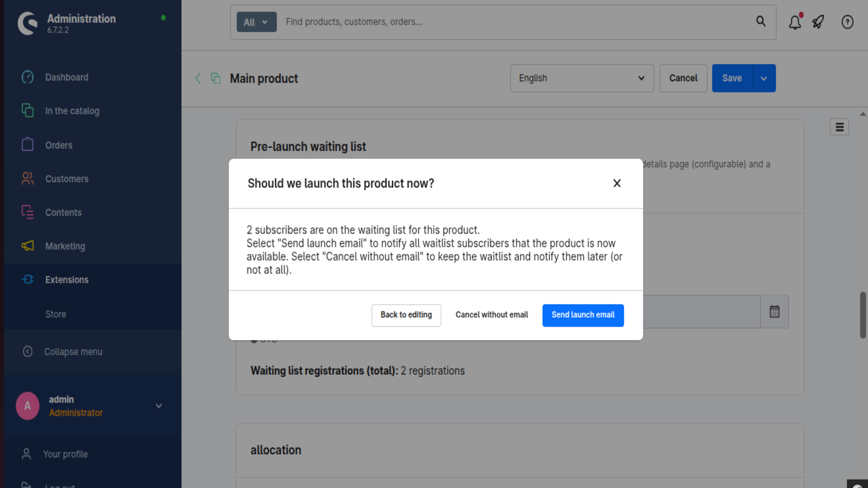Open the English language dropdown
The image size is (868, 488).
point(582,78)
